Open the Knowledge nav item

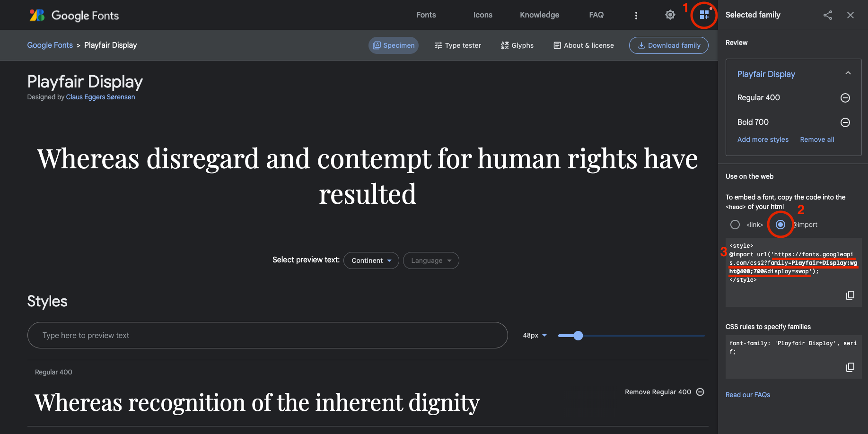point(540,15)
